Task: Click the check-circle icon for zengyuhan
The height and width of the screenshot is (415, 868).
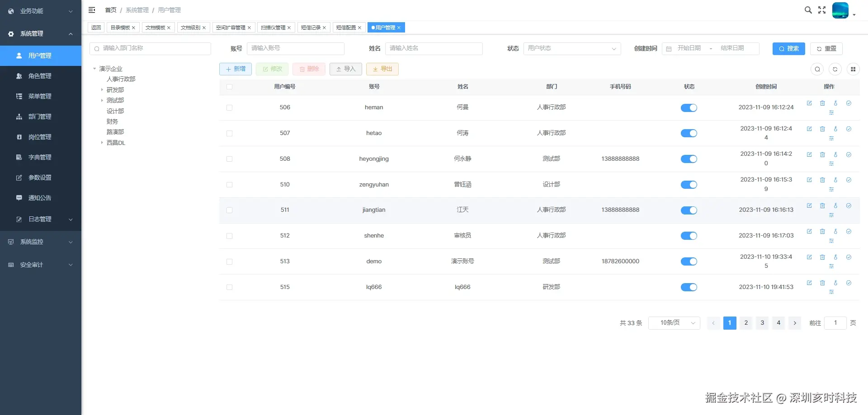Action: pos(849,180)
